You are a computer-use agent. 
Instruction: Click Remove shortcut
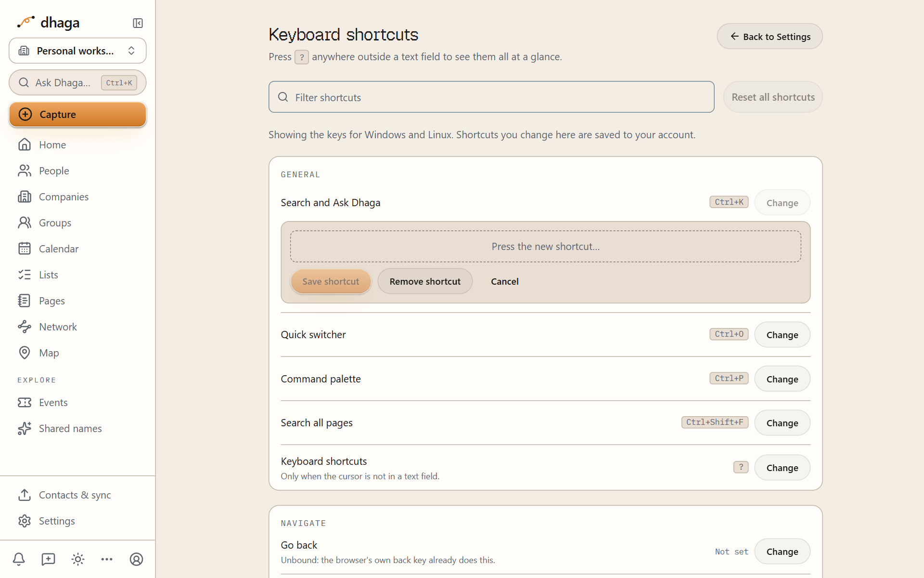(x=425, y=281)
